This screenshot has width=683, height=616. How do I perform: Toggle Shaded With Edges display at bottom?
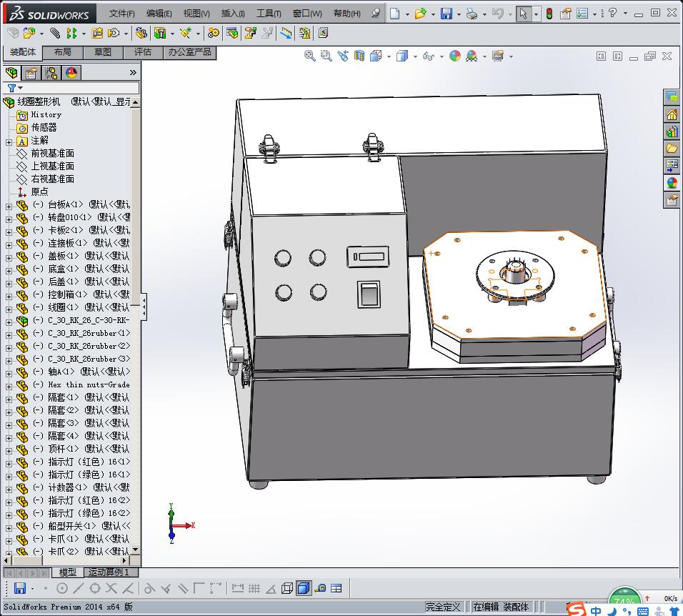(304, 589)
